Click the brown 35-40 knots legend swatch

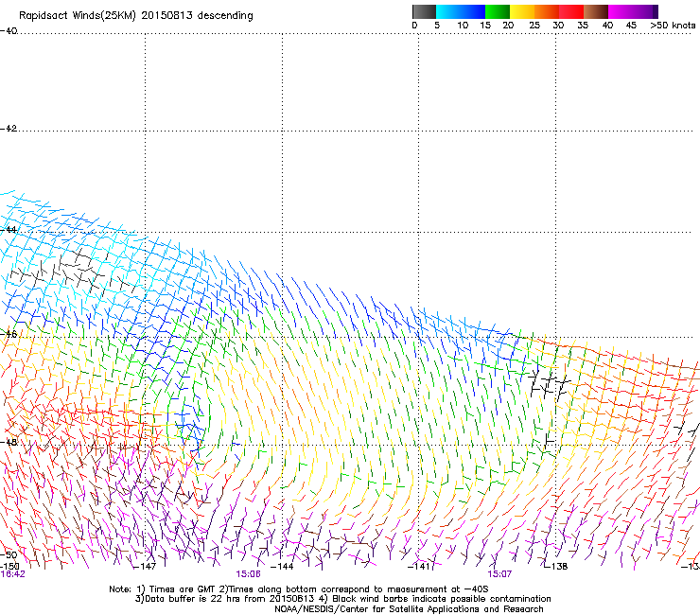(x=596, y=11)
